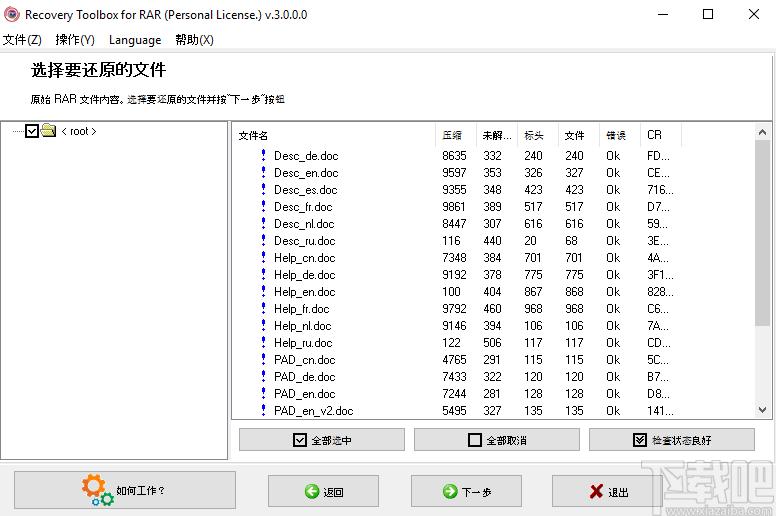Click the status icon next to PAD_de.doc
Image resolution: width=776 pixels, height=516 pixels.
pyautogui.click(x=263, y=376)
